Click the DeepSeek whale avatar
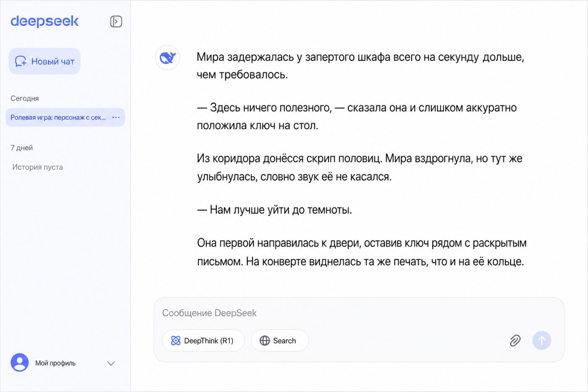The image size is (588, 392). tap(168, 58)
